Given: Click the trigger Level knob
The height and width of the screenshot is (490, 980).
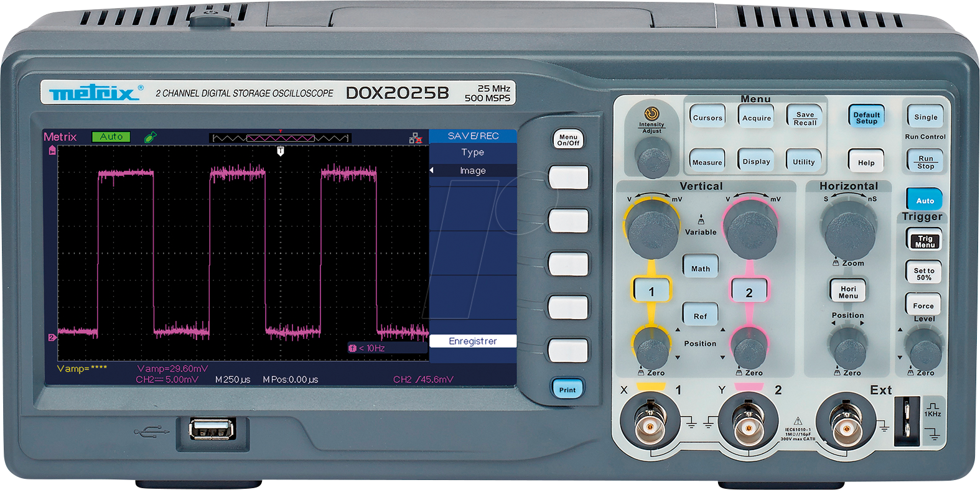Looking at the screenshot, I should pos(925,348).
